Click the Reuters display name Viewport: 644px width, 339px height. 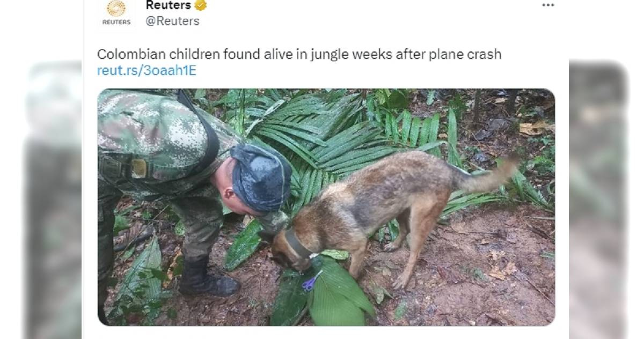click(x=169, y=5)
